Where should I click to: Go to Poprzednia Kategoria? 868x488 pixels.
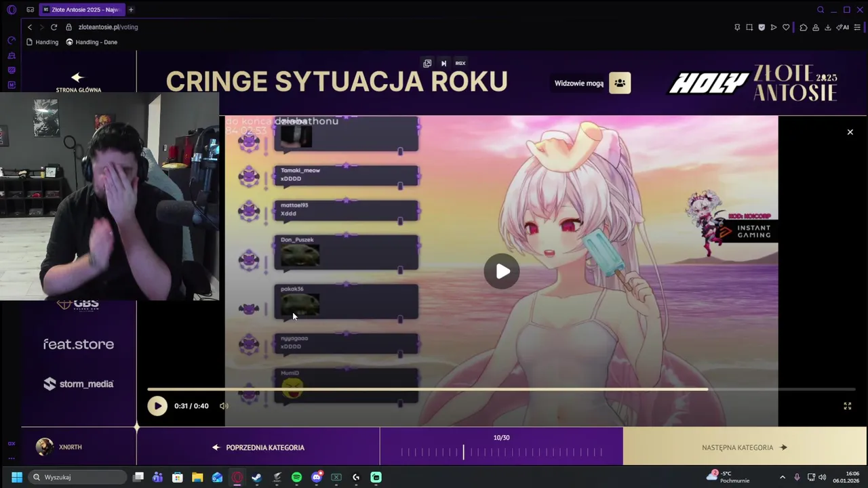pyautogui.click(x=258, y=447)
